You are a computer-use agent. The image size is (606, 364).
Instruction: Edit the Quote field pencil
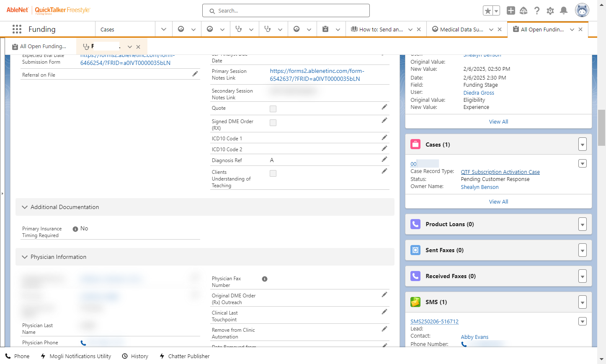click(384, 107)
